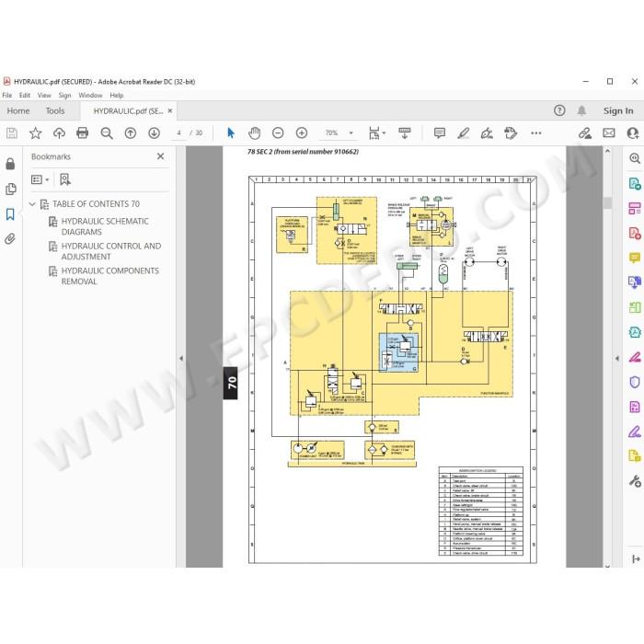Open the account profile icon
The width and height of the screenshot is (644, 644).
coord(633,133)
